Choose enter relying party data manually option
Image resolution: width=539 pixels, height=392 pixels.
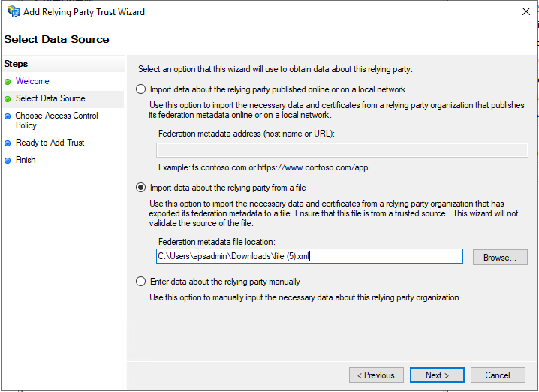pos(140,282)
